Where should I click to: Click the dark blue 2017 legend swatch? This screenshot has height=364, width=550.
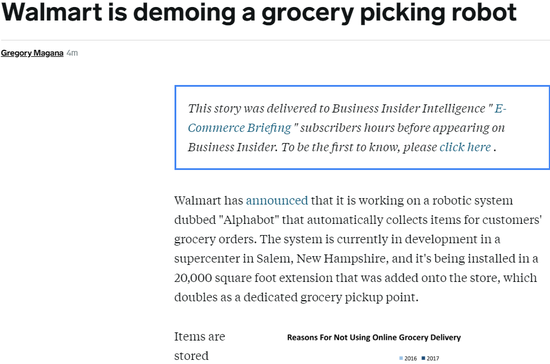(423, 358)
